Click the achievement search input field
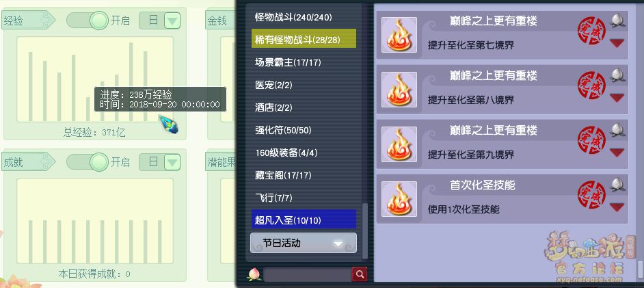644x288 pixels. point(307,274)
